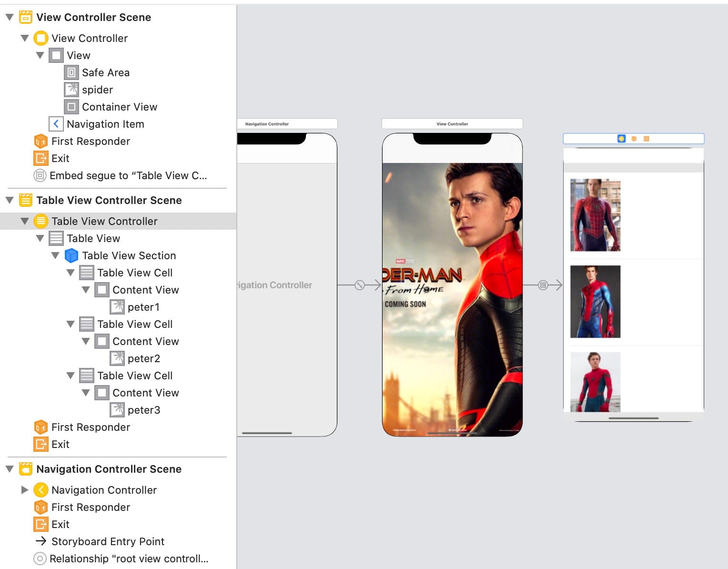Select the middle blue-red suit image in table
The height and width of the screenshot is (569, 728).
596,302
